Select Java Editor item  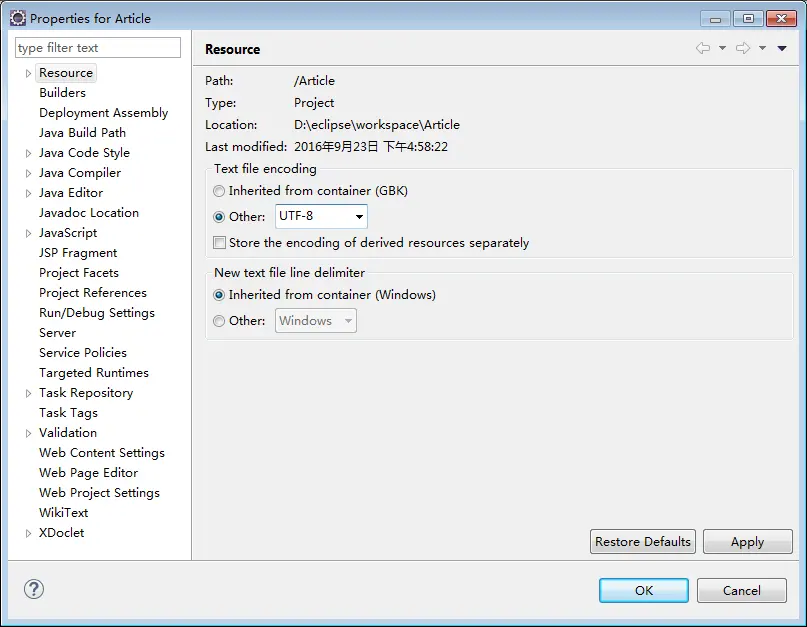tap(71, 193)
